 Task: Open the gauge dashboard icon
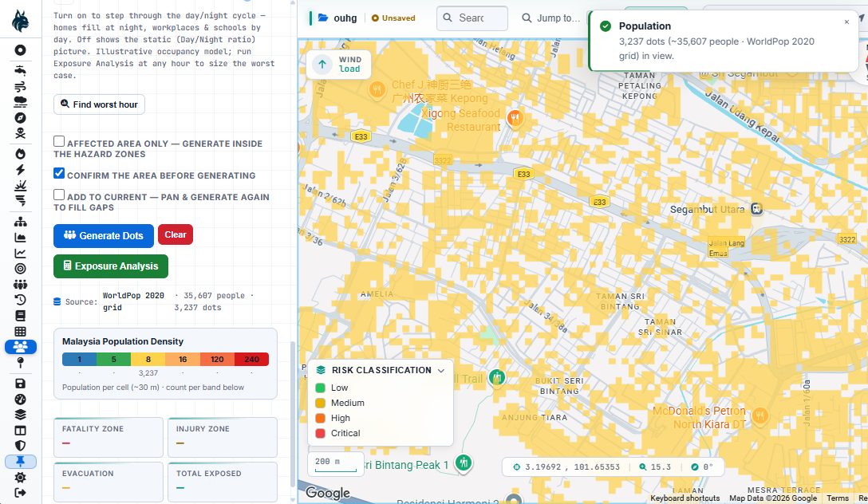coord(21,399)
